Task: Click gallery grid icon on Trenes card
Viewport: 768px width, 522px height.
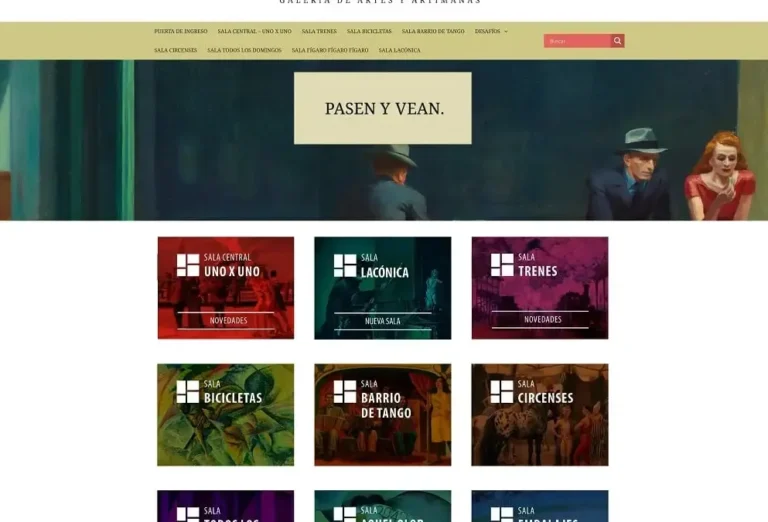Action: tap(502, 264)
